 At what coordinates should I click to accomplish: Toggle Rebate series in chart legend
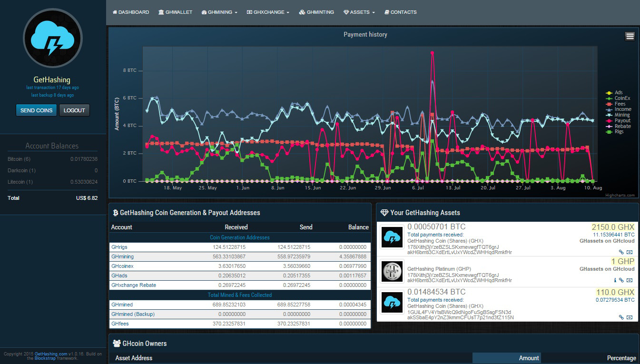coord(618,126)
